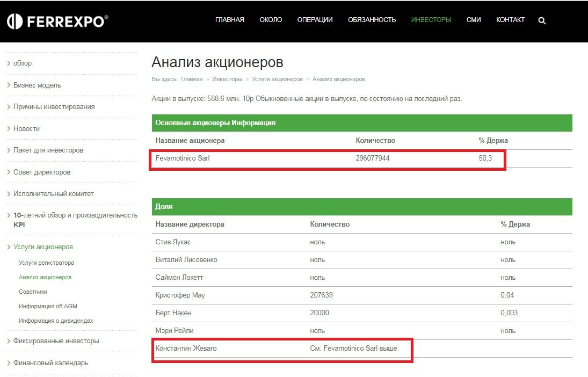
Task: Expand Совет директоров sidebar item
Action: click(x=42, y=172)
